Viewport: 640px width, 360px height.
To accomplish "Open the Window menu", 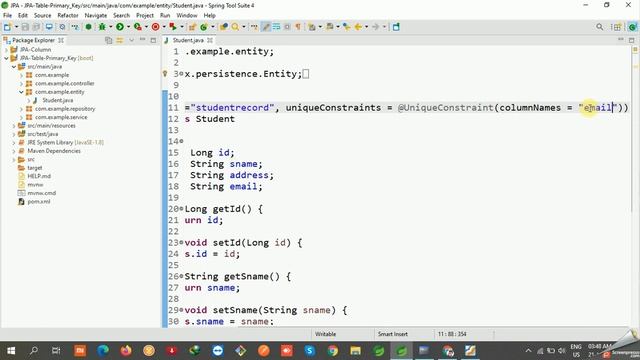I will coord(187,15).
